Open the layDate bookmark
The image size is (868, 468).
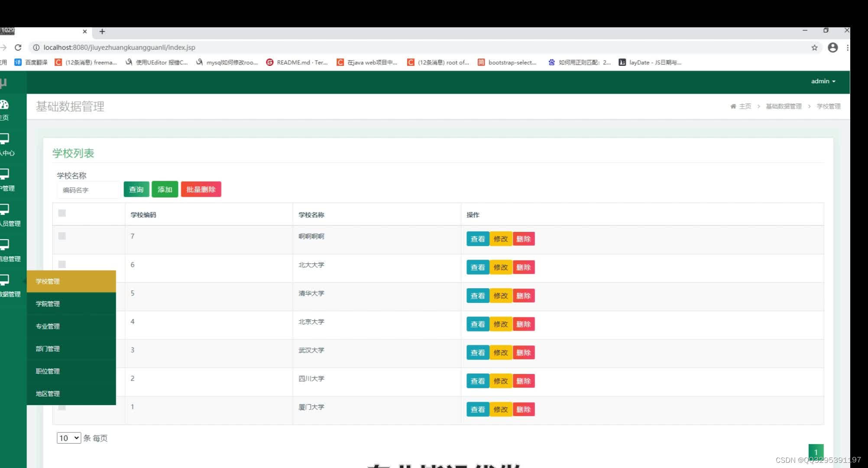650,62
